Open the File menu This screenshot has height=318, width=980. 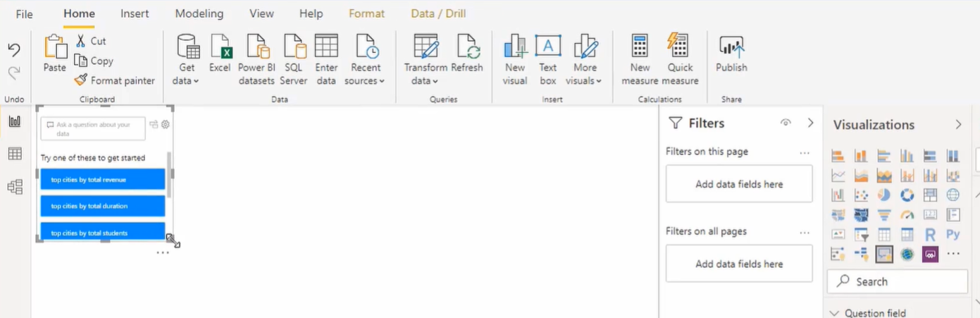click(x=25, y=14)
